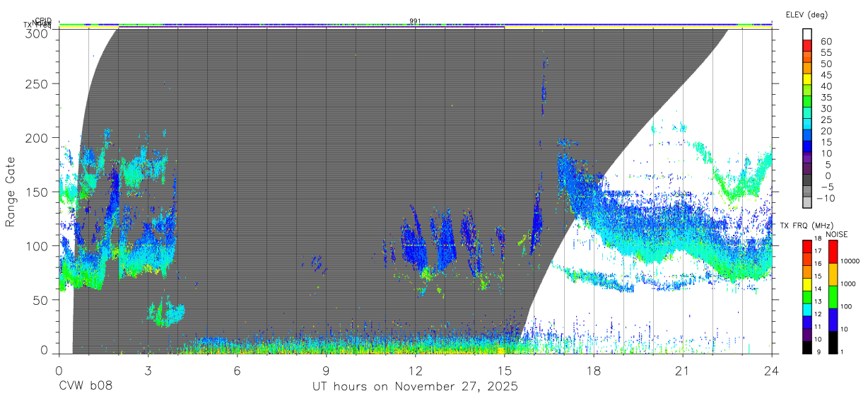The image size is (868, 401).
Task: Click the 'ELEV (deg)' colorbar title
Action: tap(807, 14)
